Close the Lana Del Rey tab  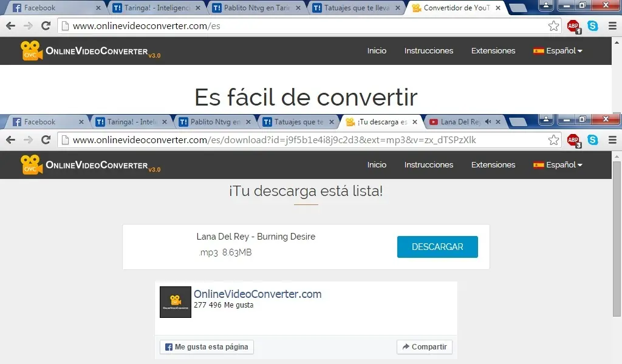coord(498,122)
